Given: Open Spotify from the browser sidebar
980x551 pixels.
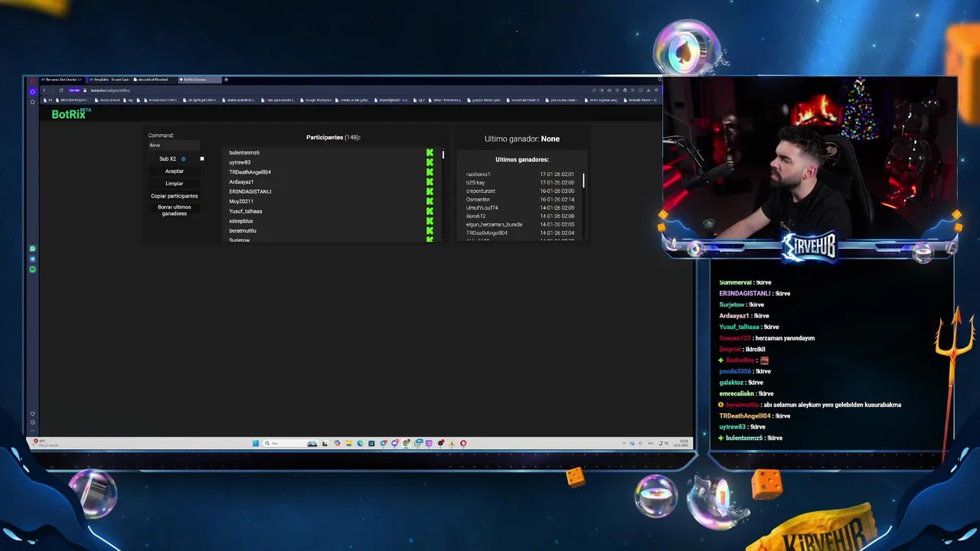Looking at the screenshot, I should click(32, 269).
